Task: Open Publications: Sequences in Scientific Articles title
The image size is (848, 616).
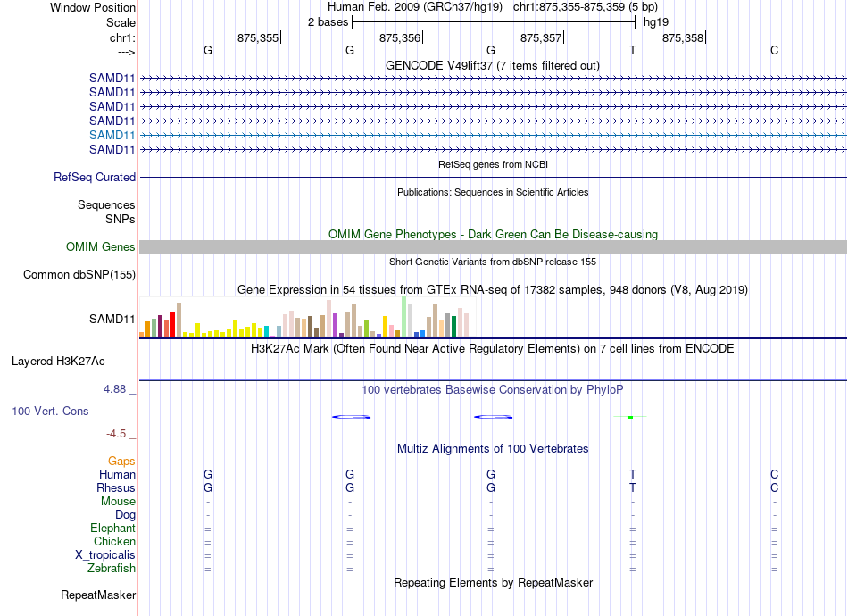Action: [493, 192]
